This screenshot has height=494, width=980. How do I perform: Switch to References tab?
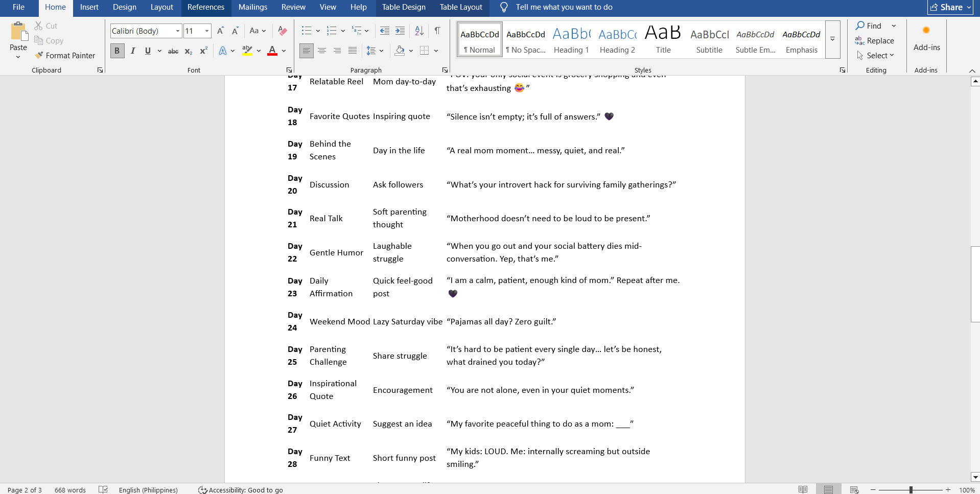(x=206, y=7)
